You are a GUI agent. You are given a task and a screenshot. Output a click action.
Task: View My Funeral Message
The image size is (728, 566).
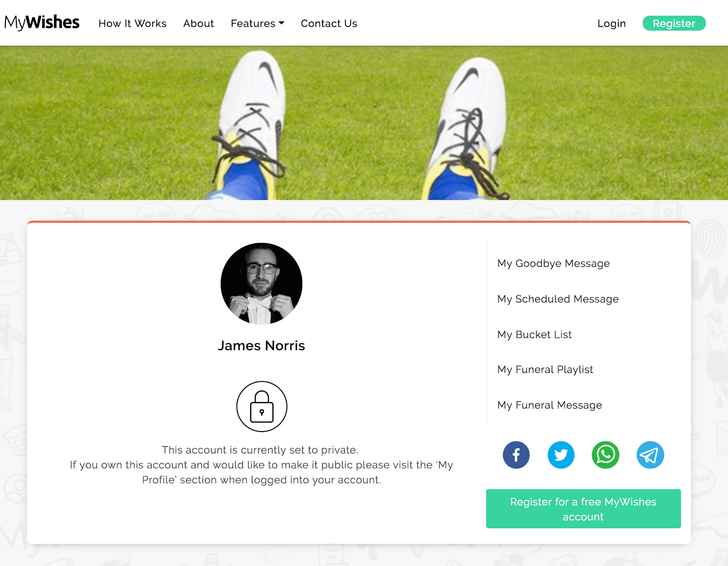[x=550, y=405]
